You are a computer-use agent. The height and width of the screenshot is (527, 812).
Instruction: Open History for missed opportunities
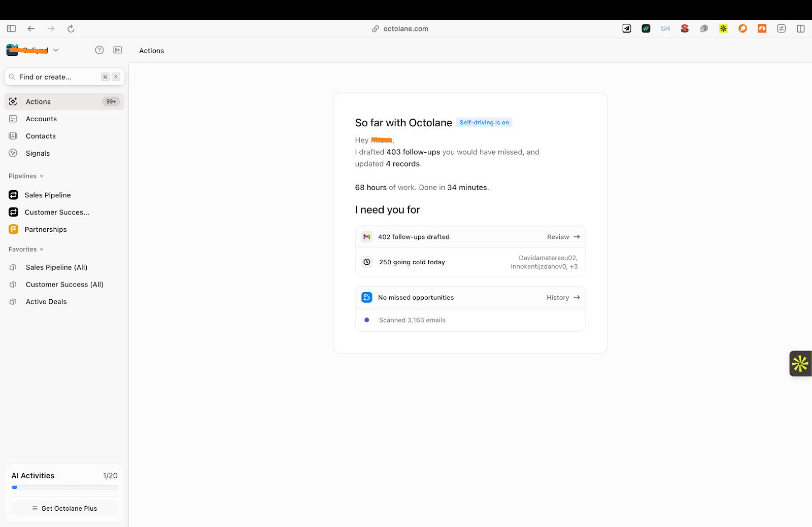point(563,298)
